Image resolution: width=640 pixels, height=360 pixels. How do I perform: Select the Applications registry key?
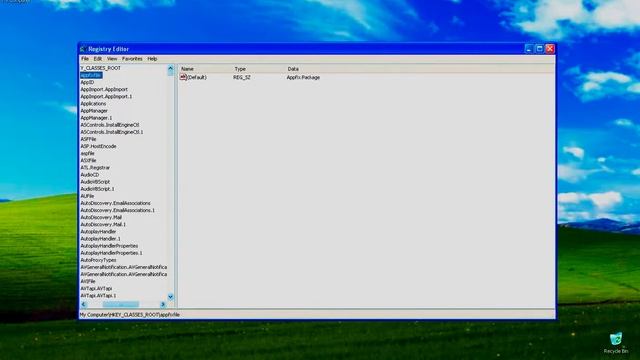point(93,104)
